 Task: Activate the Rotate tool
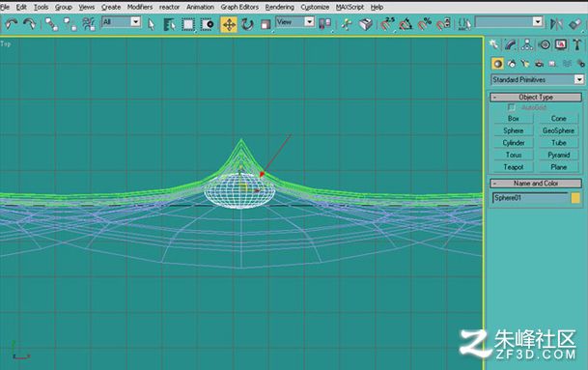(247, 24)
